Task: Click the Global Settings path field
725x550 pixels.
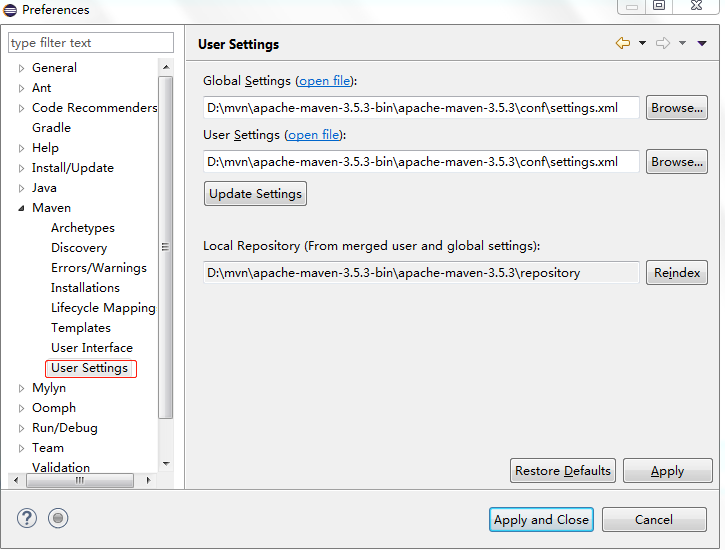Action: [421, 108]
